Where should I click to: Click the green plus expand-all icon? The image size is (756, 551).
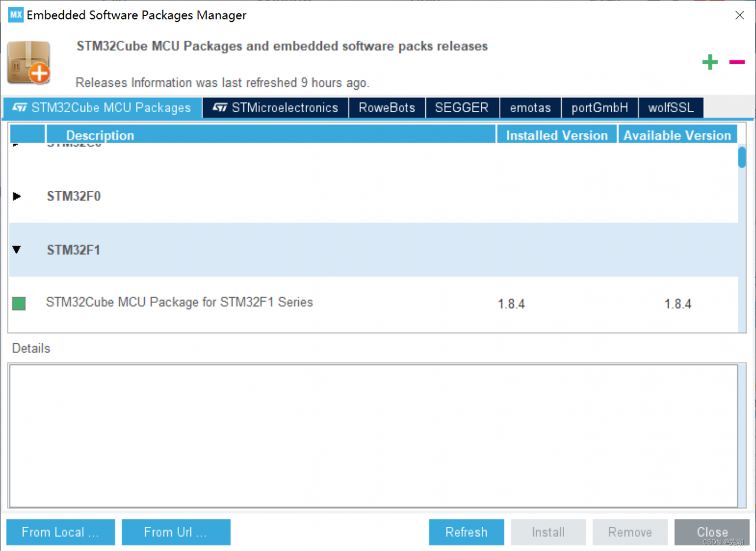[x=710, y=62]
